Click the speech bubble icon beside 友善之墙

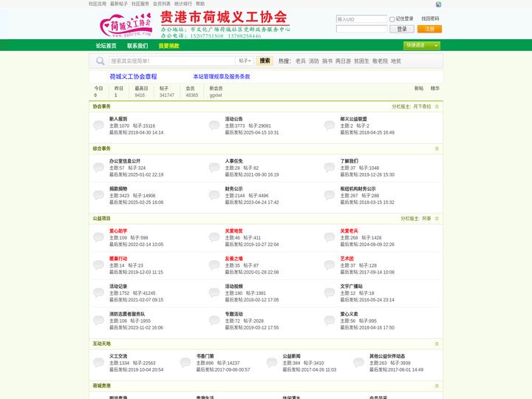click(214, 265)
